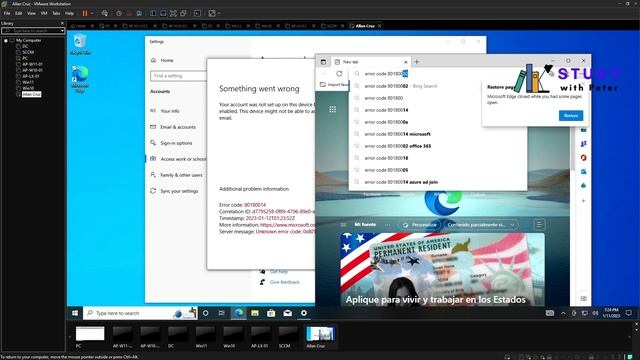This screenshot has width=640, height=360.
Task: Select DC in the Library tree
Action: 25,46
